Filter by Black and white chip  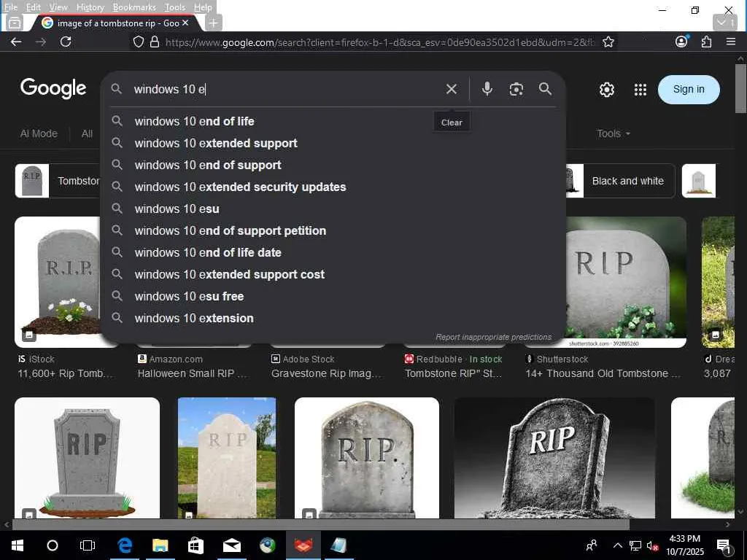pyautogui.click(x=619, y=181)
